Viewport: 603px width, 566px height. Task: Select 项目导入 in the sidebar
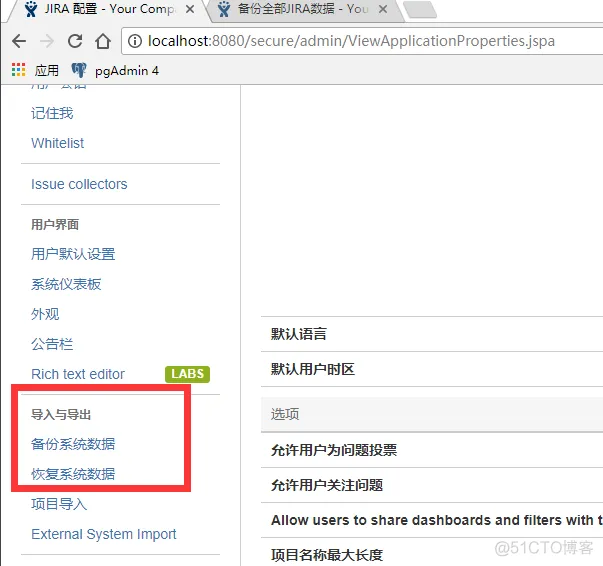59,504
